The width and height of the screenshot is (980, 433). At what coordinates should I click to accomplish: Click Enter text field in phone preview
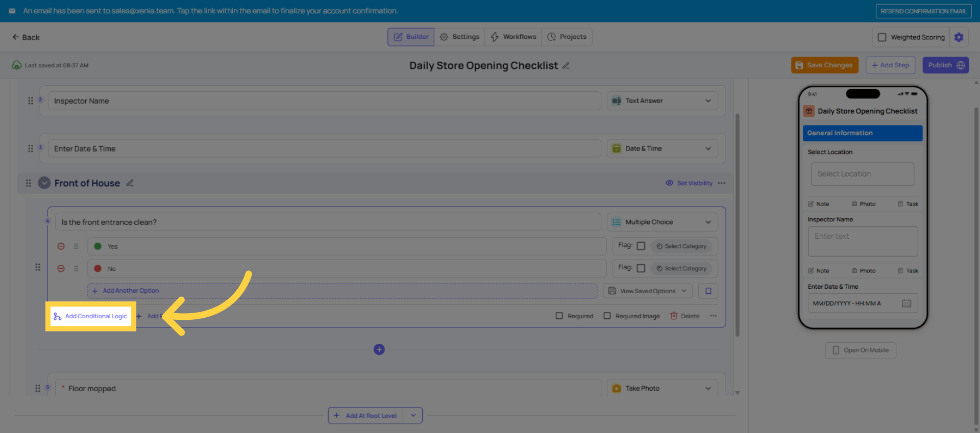[863, 241]
